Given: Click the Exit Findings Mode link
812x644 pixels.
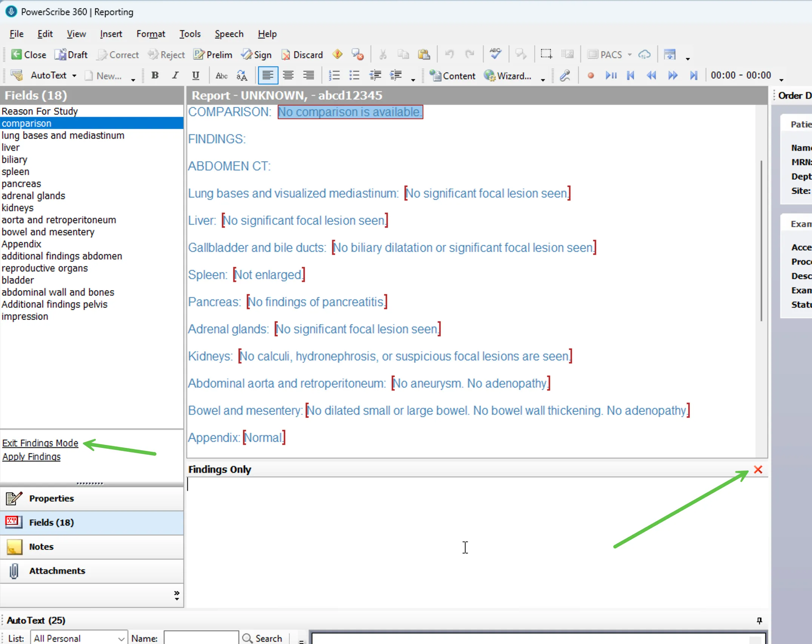Looking at the screenshot, I should [40, 443].
